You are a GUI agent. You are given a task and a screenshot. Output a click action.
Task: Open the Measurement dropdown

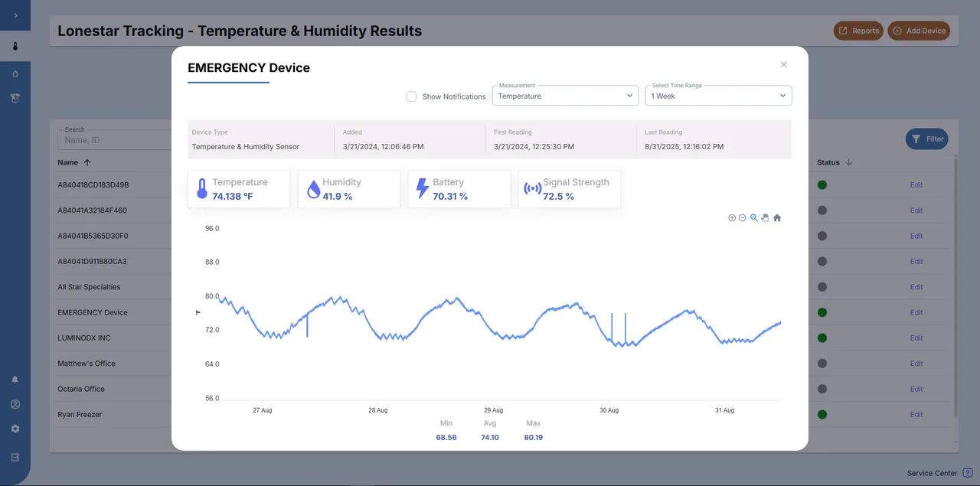565,95
